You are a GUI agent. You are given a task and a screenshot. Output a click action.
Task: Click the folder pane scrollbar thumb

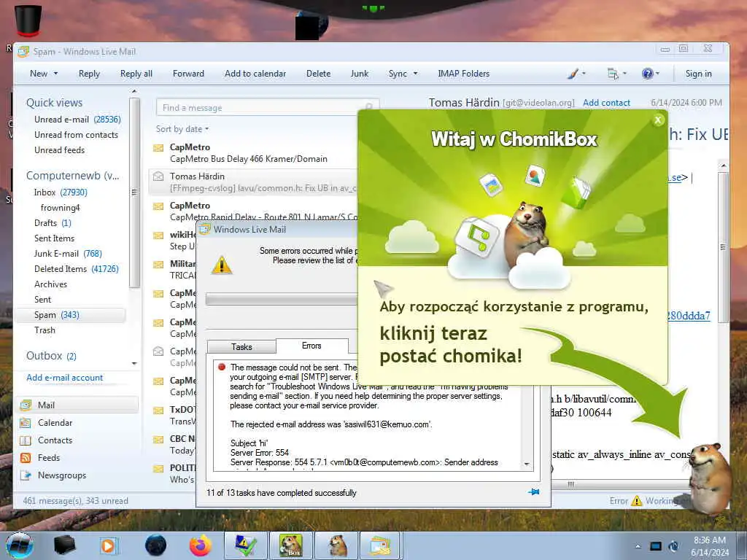(134, 192)
